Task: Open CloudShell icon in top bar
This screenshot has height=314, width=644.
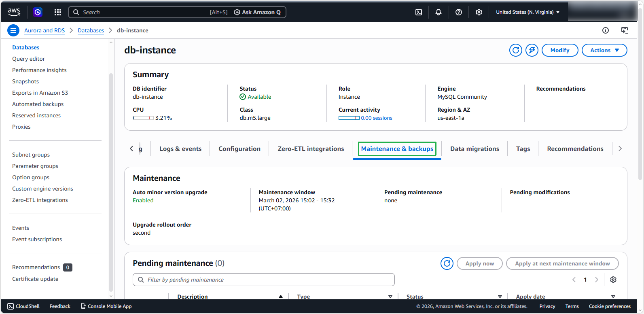Action: pyautogui.click(x=419, y=12)
